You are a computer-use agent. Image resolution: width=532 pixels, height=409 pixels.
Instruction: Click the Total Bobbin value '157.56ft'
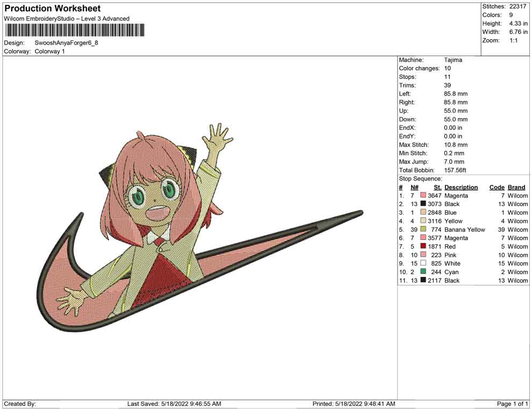point(455,170)
